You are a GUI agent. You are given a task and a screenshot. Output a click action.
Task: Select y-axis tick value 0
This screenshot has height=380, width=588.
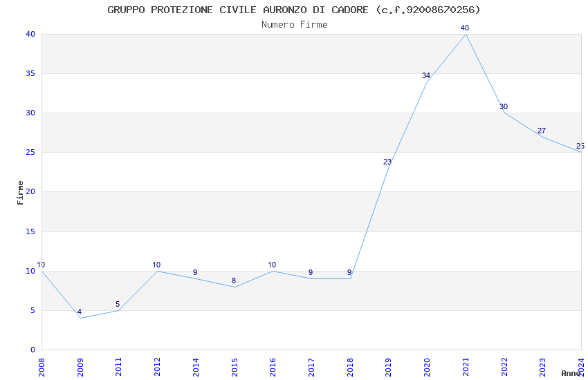click(33, 350)
